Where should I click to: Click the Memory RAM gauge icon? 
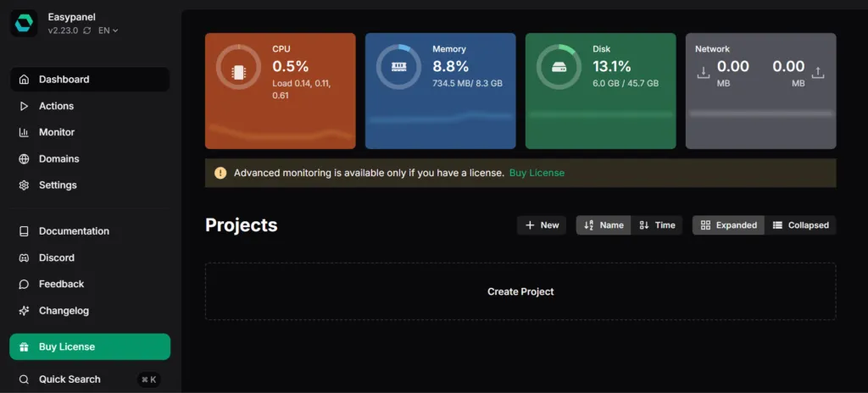(398, 67)
